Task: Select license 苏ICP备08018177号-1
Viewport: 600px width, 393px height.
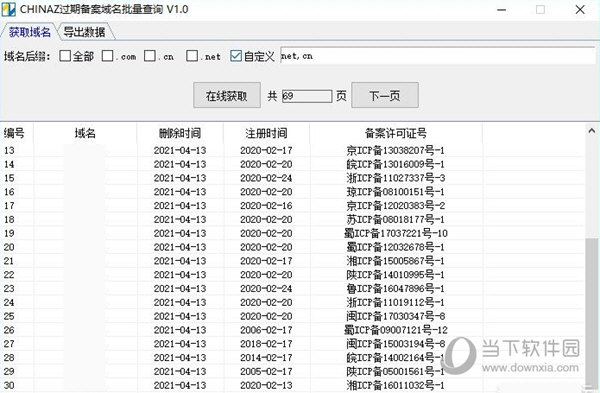Action: tap(396, 220)
